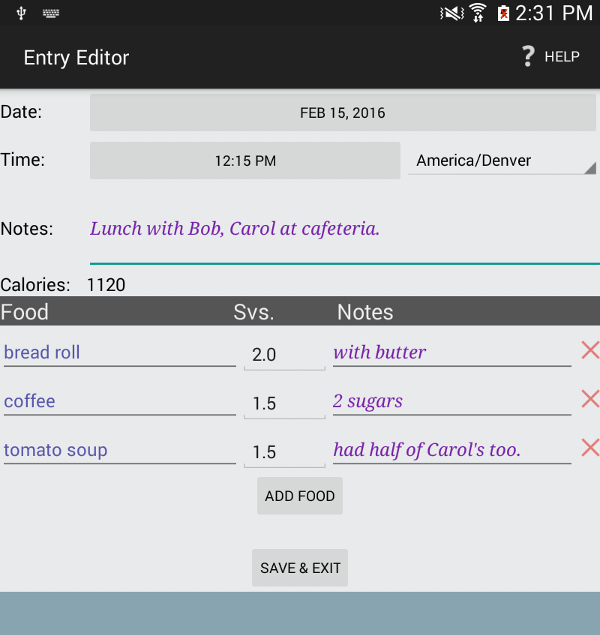Edit the '2 sugars' note field
Screen dimensions: 600x635
452,401
